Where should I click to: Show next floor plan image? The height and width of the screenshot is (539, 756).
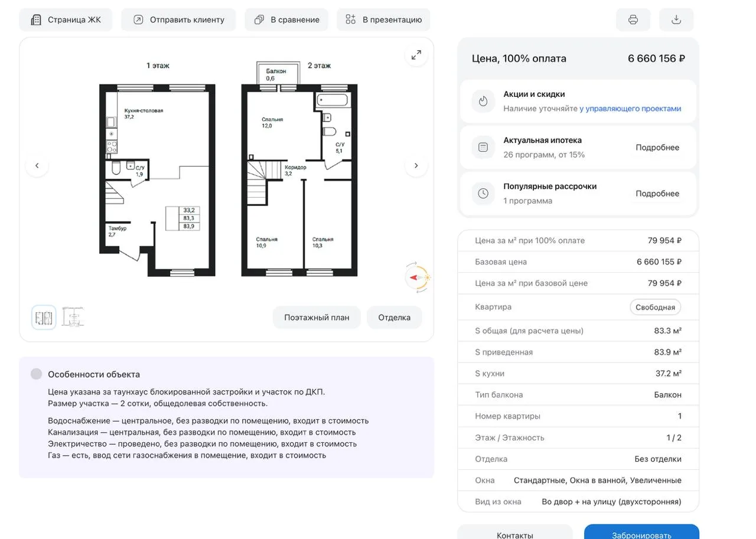point(416,165)
